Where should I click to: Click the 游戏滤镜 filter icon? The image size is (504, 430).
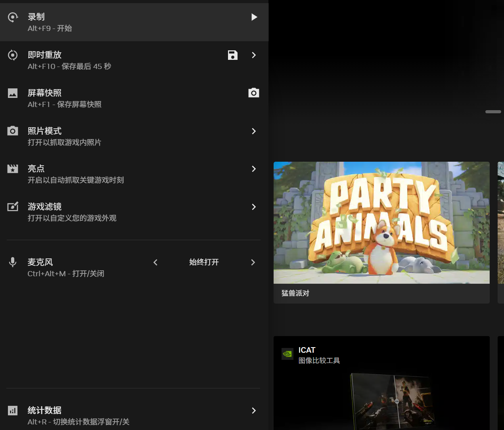[13, 206]
